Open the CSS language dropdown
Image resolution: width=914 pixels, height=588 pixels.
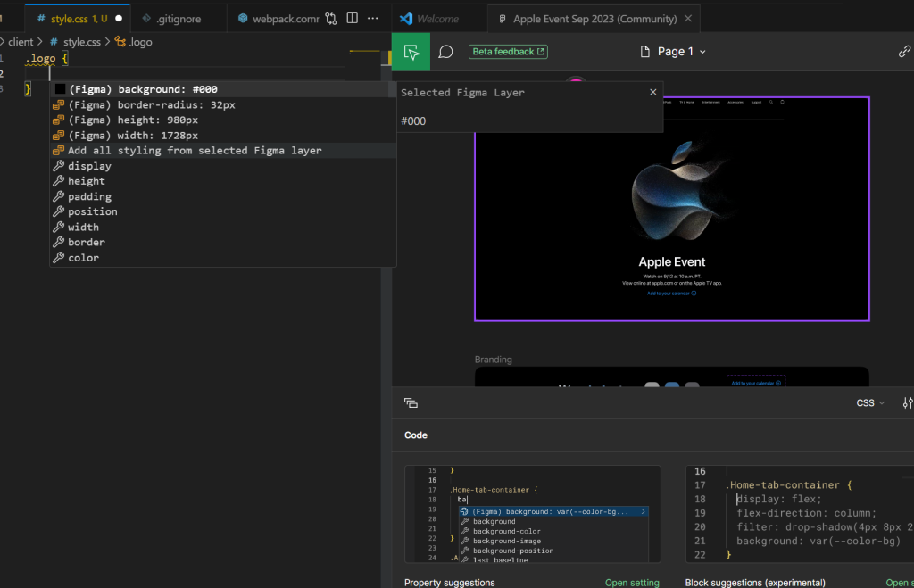(x=870, y=403)
